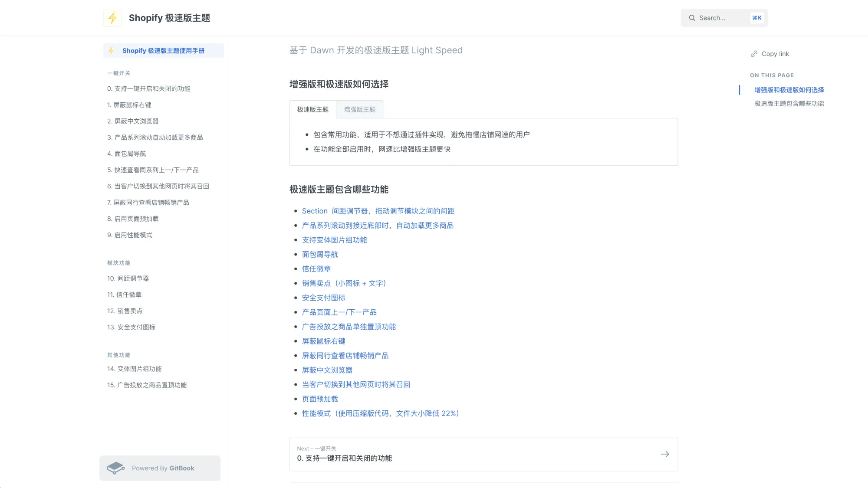868x488 pixels.
Task: Open the 页面预加载 link
Action: click(x=320, y=399)
